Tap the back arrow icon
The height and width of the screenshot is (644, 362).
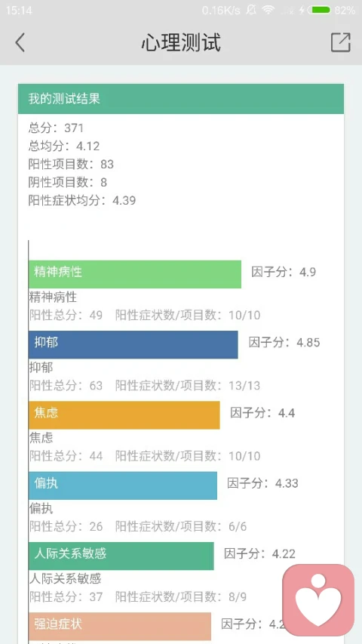(20, 42)
